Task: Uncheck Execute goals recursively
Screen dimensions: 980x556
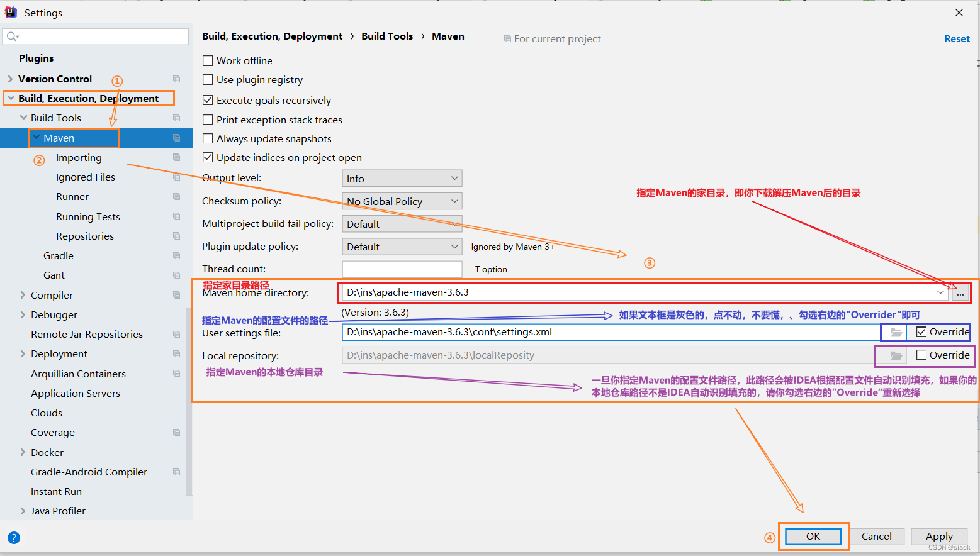Action: (x=208, y=100)
